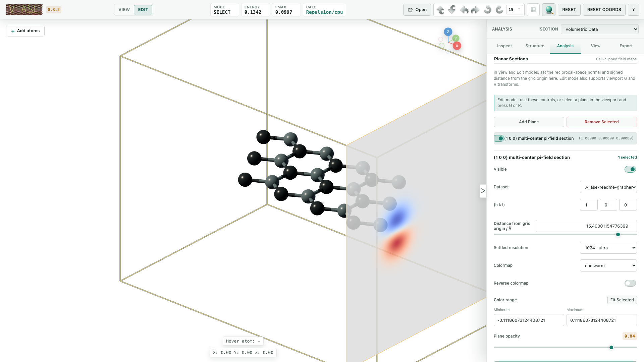Click the Fit Selected button
Image resolution: width=644 pixels, height=362 pixels.
622,300
